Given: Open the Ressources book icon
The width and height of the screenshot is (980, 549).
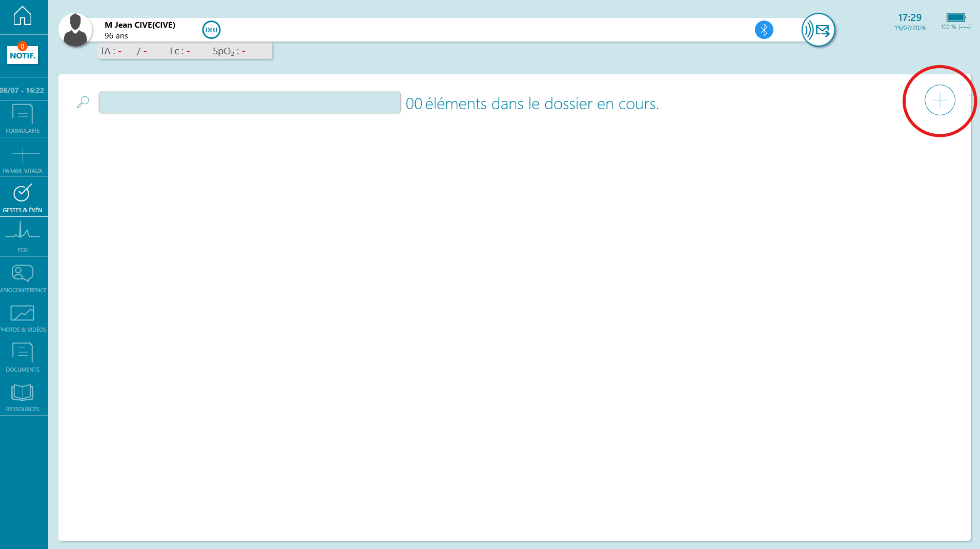Looking at the screenshot, I should [x=23, y=397].
